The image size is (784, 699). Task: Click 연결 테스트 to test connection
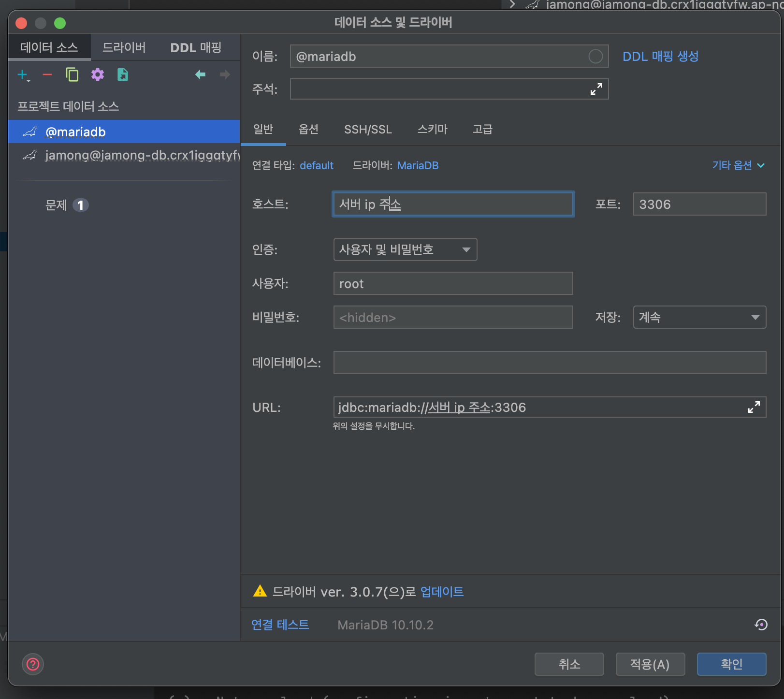click(280, 625)
